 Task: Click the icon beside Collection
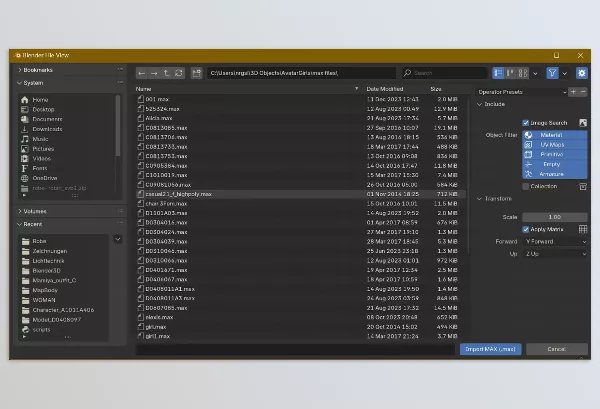(583, 186)
